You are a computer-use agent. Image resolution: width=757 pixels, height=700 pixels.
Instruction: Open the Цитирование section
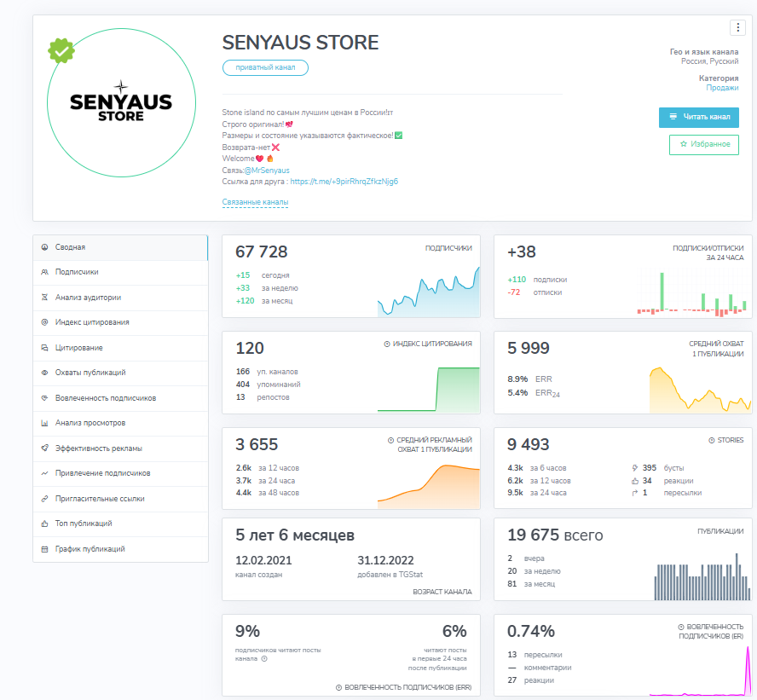pyautogui.click(x=120, y=348)
